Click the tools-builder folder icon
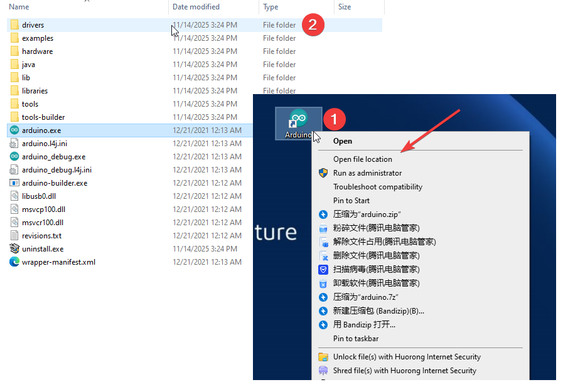This screenshot has width=563, height=392. [x=14, y=117]
